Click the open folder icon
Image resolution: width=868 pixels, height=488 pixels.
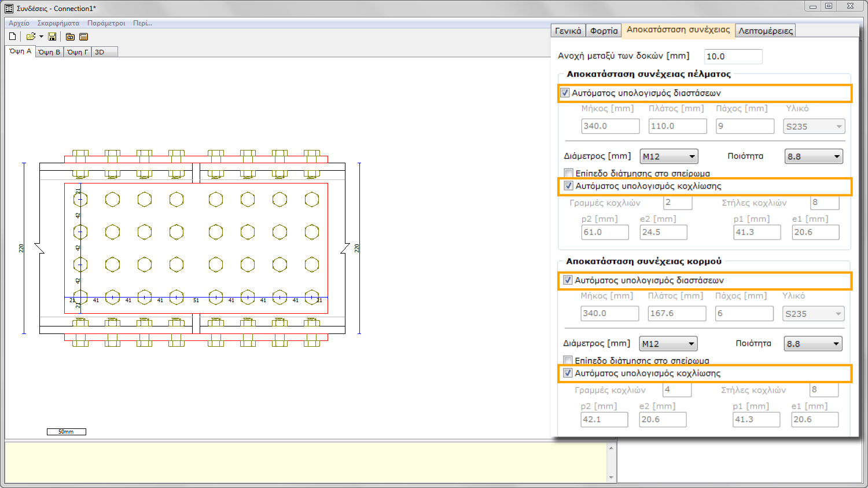click(x=31, y=36)
